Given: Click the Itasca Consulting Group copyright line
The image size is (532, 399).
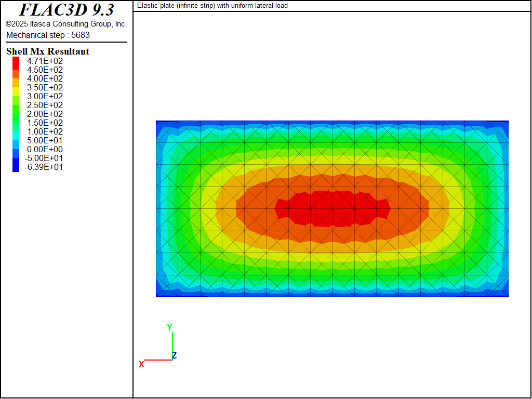Looking at the screenshot, I should pyautogui.click(x=66, y=24).
